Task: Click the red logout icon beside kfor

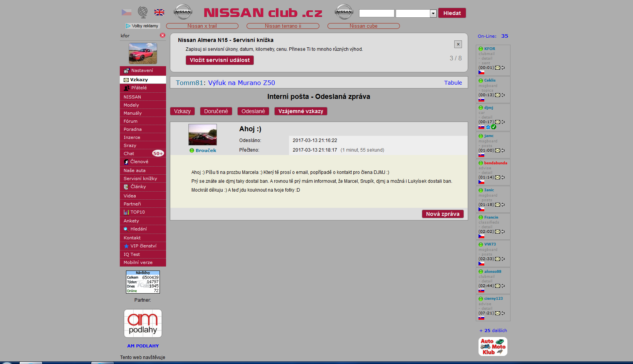Action: pos(163,35)
